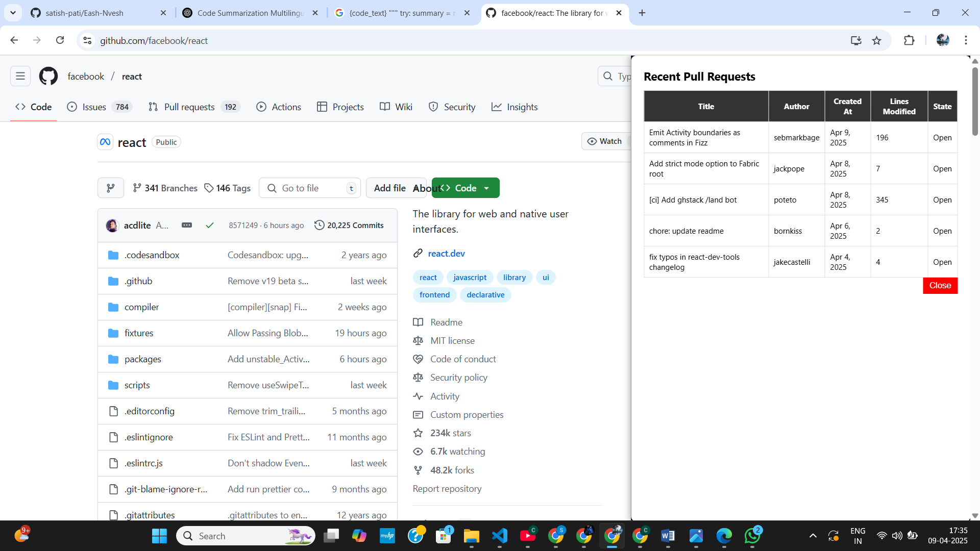Click the Watch button
Viewport: 980px width, 551px height.
(x=605, y=141)
